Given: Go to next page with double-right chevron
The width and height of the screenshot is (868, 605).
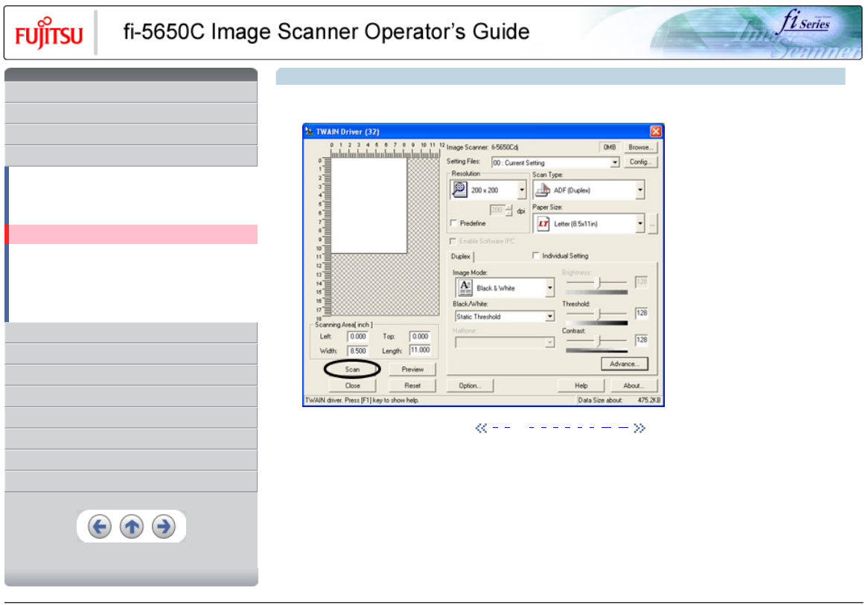Looking at the screenshot, I should point(639,428).
